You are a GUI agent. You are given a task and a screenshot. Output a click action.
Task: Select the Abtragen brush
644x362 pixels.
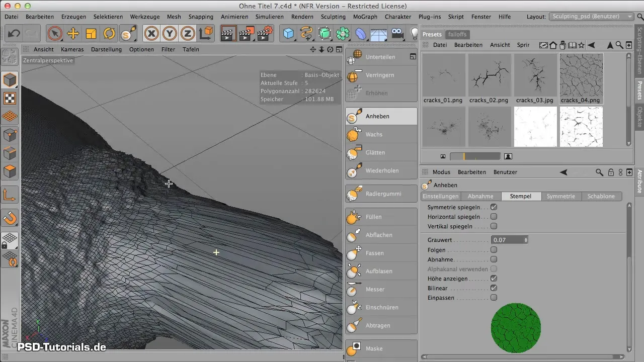click(x=381, y=325)
